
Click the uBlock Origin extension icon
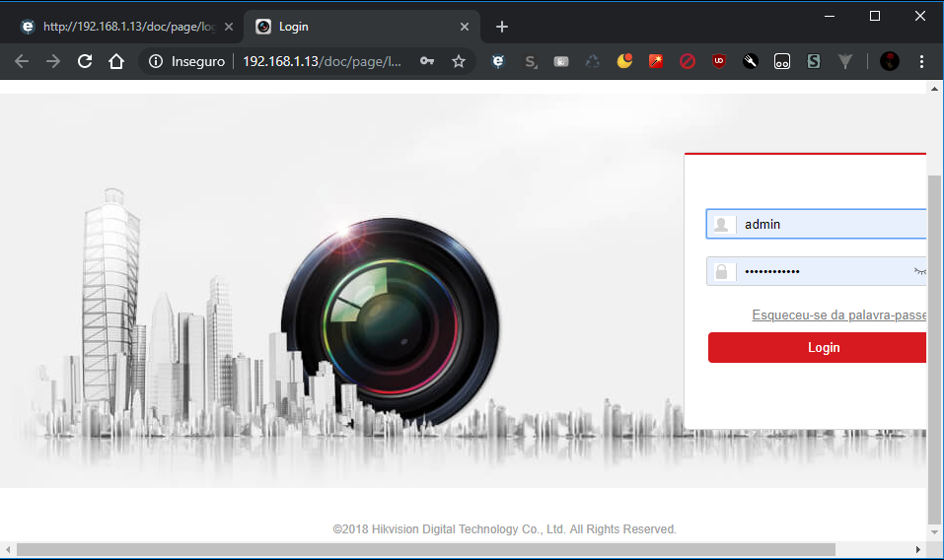coord(719,61)
